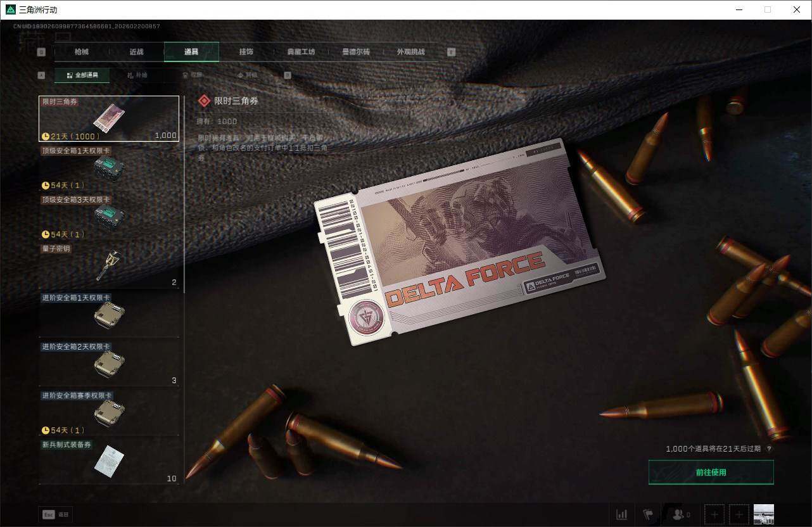Select 顶级安全箱1天权限卡 item
Viewport: 812px width, 527px height.
pyautogui.click(x=109, y=168)
